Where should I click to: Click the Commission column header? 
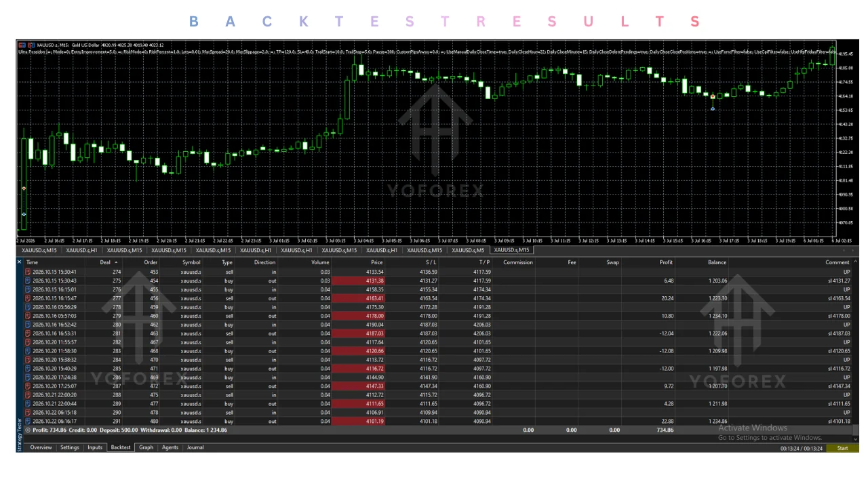517,262
